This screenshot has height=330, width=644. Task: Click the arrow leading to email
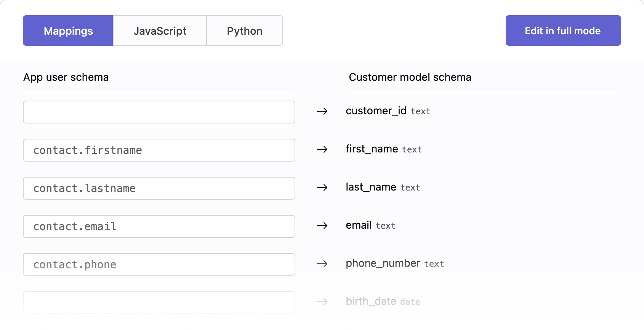322,226
